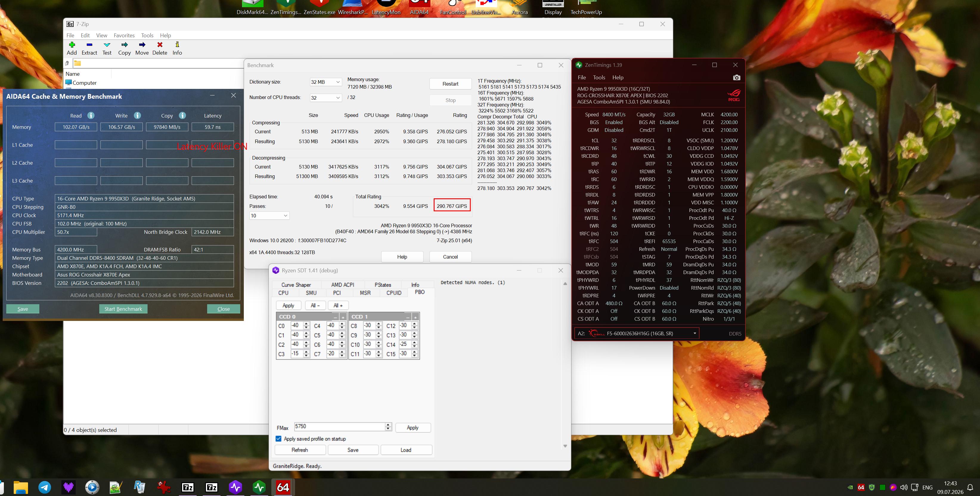Switch to the Curve Shaper tab
Image resolution: width=980 pixels, height=496 pixels.
[296, 285]
